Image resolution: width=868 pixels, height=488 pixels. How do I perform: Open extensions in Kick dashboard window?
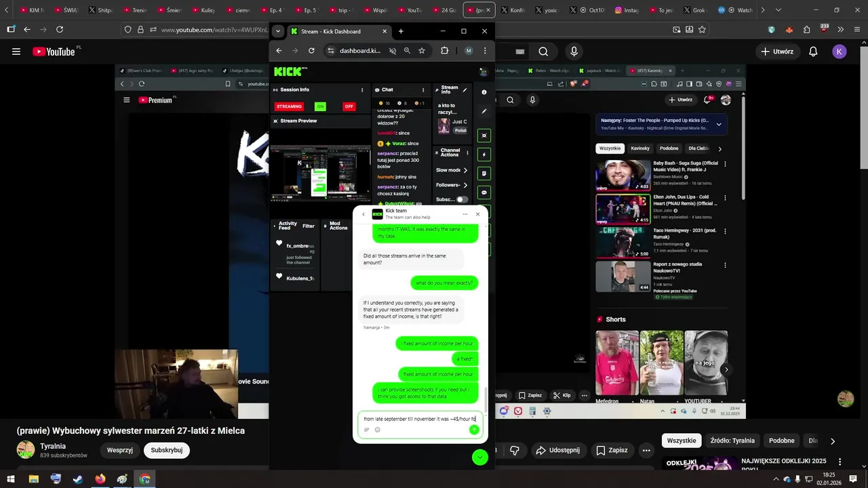point(445,51)
